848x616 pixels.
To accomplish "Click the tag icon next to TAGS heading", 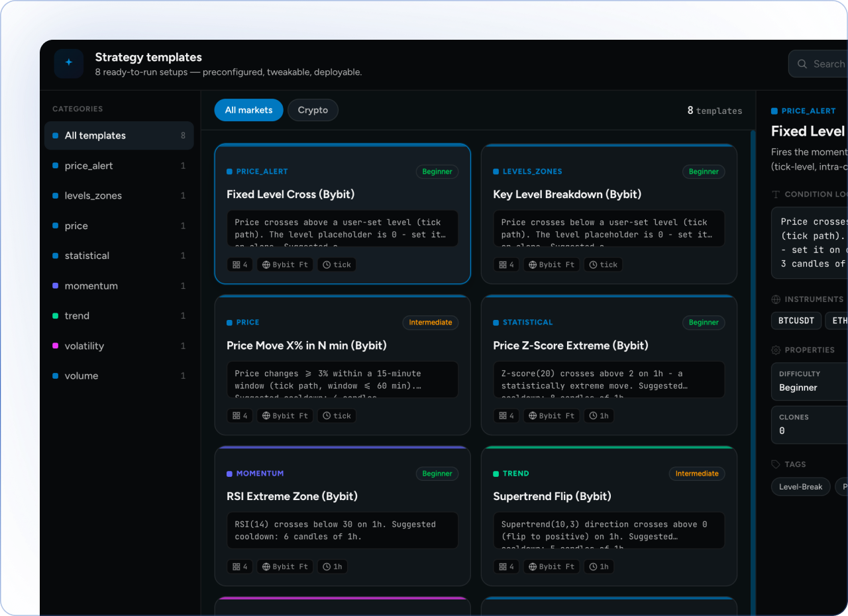I will [x=776, y=464].
